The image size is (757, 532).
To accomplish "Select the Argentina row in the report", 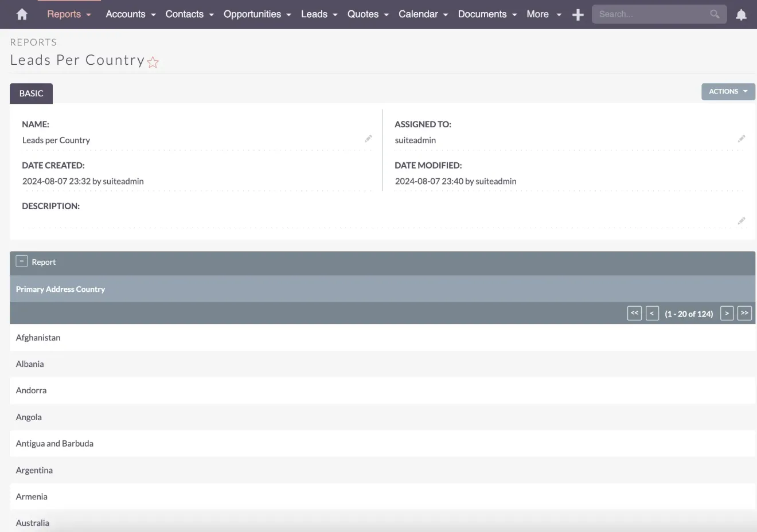I will (x=34, y=470).
